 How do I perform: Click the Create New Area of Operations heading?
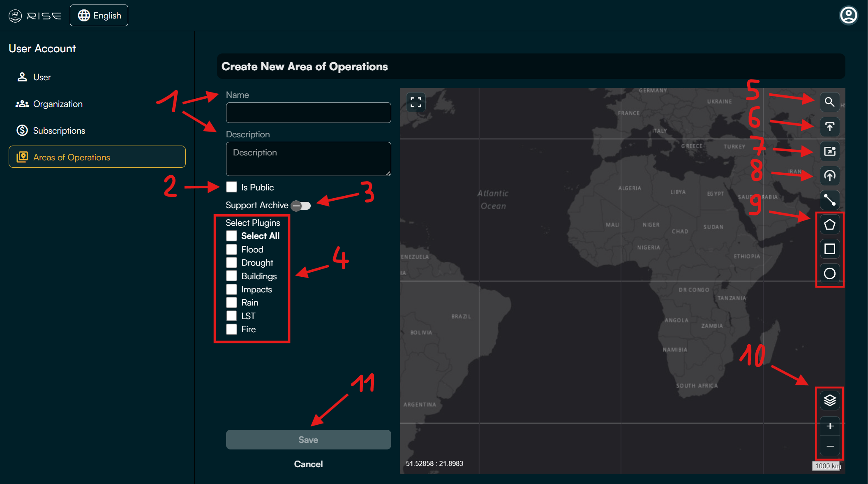click(305, 67)
